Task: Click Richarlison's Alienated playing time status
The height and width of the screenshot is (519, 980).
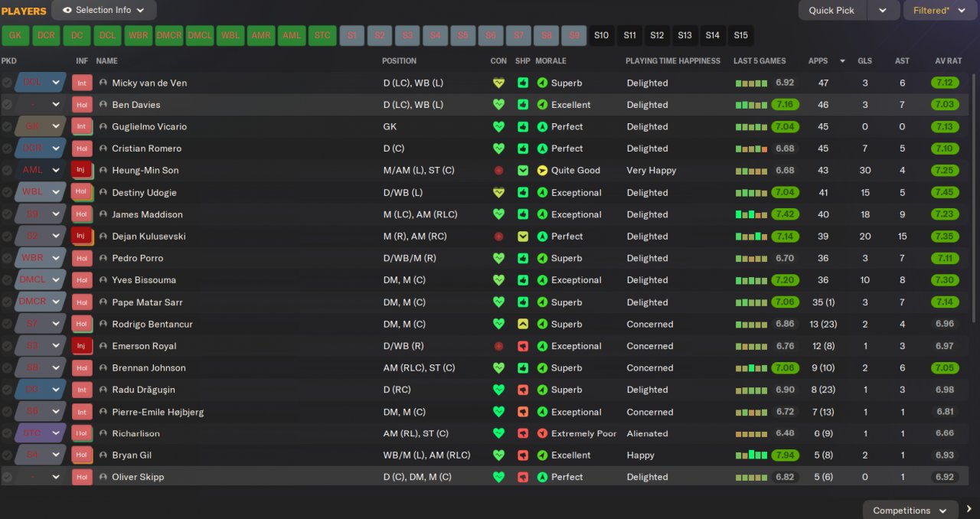Action: pyautogui.click(x=647, y=433)
